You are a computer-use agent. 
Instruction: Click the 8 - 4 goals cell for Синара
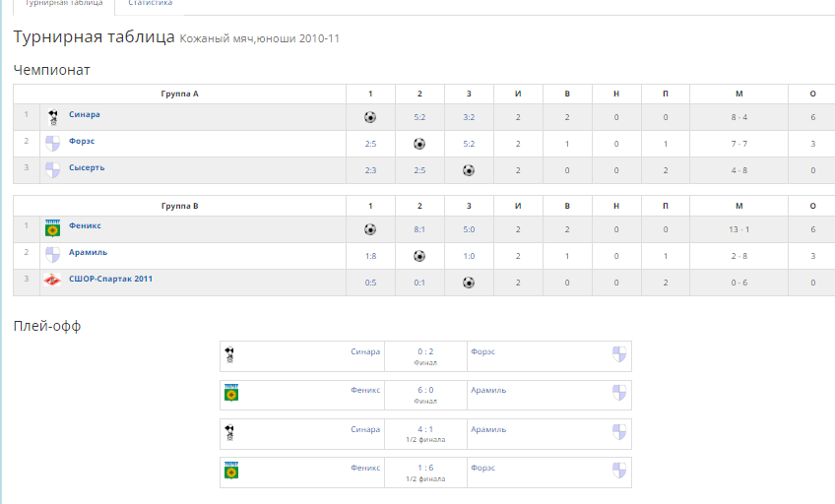739,117
